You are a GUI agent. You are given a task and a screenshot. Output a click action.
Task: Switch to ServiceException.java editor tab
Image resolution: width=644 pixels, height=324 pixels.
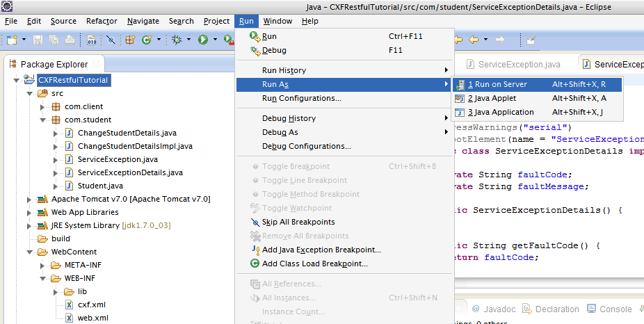519,64
